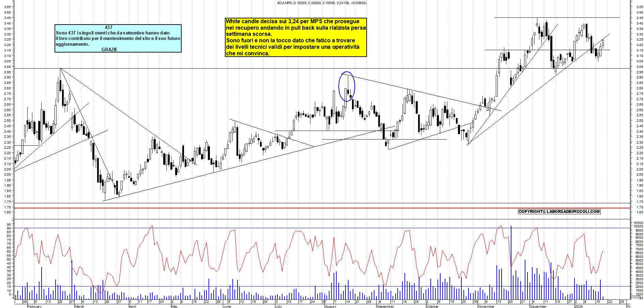Click the 'September' month label on the time axis
The height and width of the screenshot is (308, 644).
(x=385, y=306)
